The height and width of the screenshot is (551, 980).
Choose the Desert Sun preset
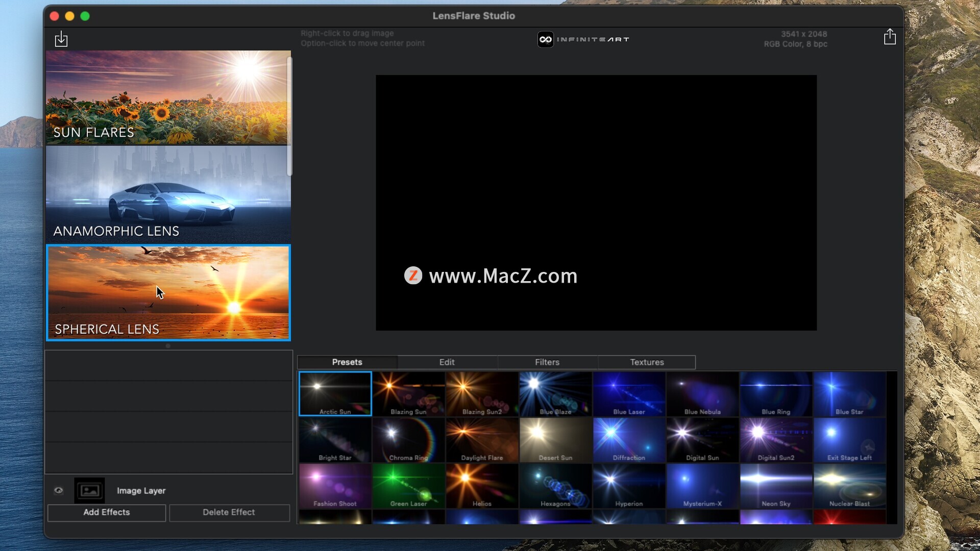point(555,440)
